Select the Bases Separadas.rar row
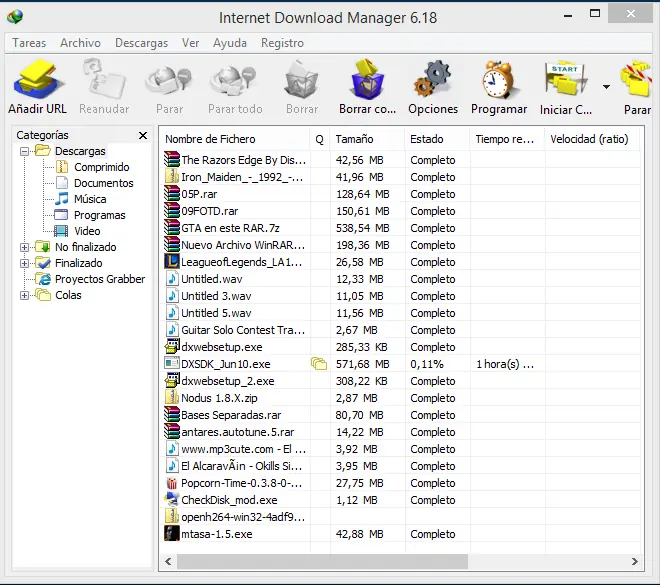660x585 pixels. click(402, 415)
